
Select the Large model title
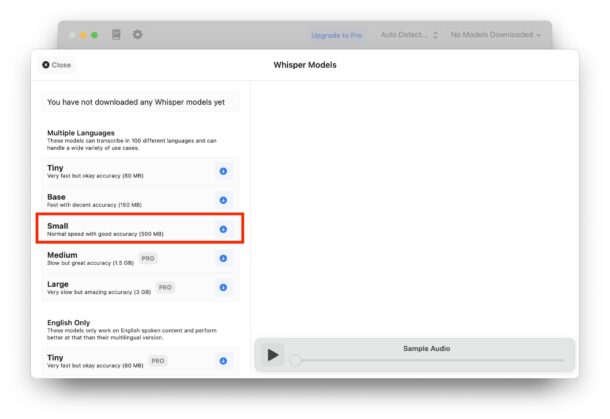point(58,284)
